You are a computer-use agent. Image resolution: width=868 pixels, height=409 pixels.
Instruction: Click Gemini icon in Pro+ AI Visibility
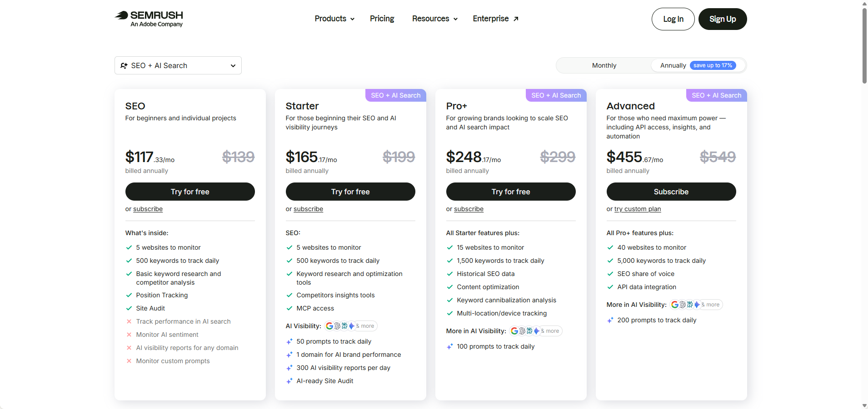536,331
